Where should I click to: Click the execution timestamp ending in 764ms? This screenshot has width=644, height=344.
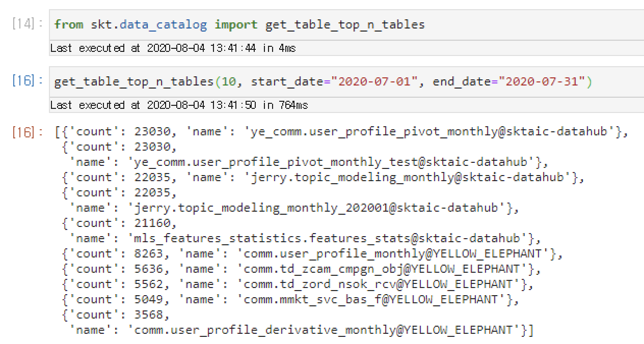click(179, 105)
